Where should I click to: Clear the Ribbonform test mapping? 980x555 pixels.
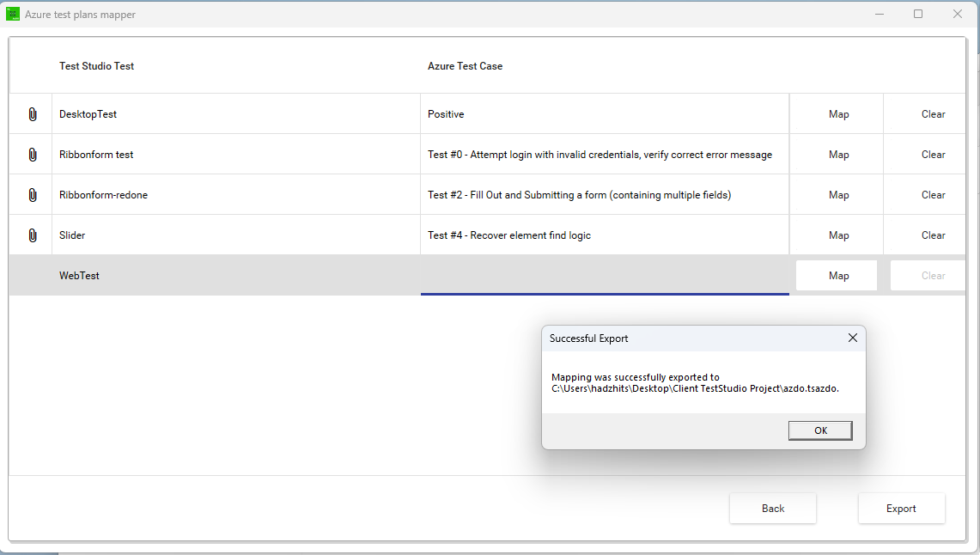(933, 155)
